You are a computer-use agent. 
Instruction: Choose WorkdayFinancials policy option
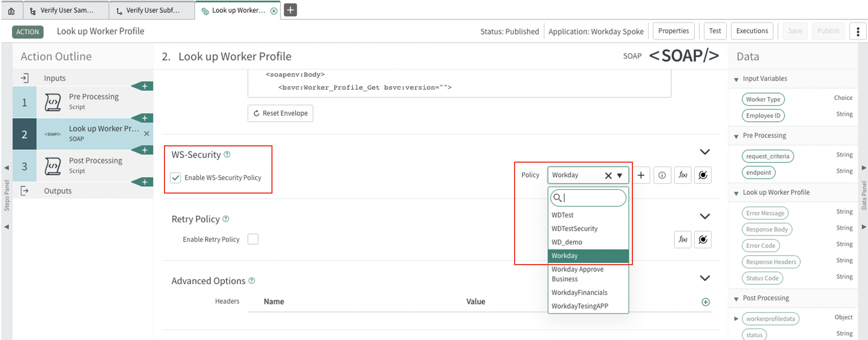click(x=588, y=293)
